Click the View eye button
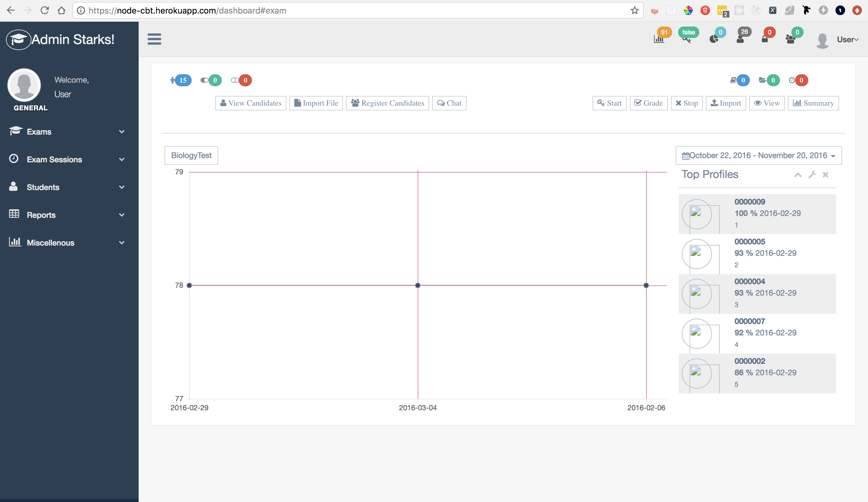 pyautogui.click(x=767, y=103)
